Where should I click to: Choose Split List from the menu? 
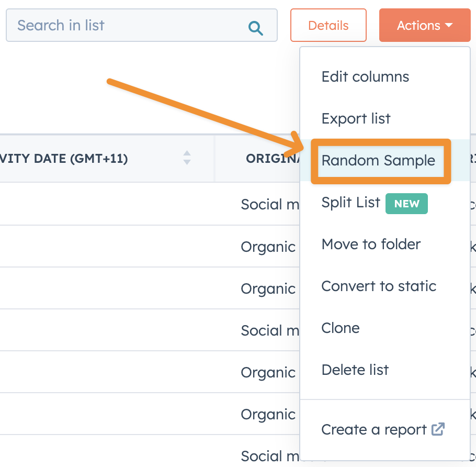point(351,203)
